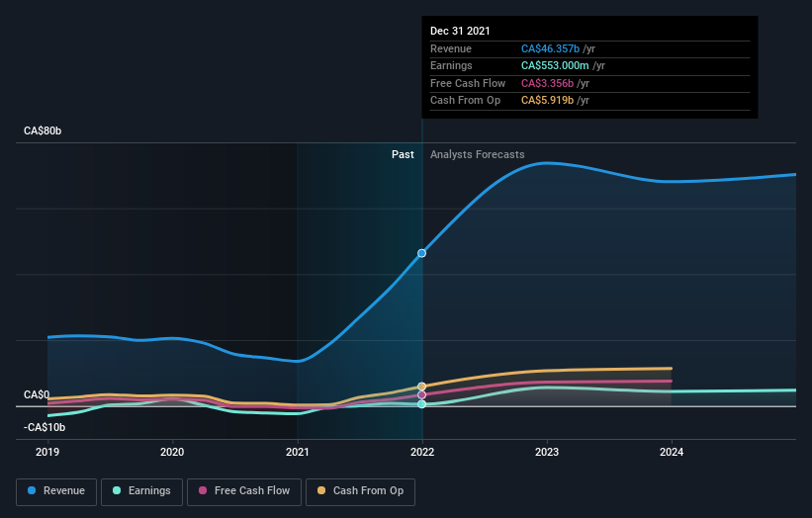Image resolution: width=812 pixels, height=518 pixels.
Task: Select the 2020 axis label
Action: point(172,452)
